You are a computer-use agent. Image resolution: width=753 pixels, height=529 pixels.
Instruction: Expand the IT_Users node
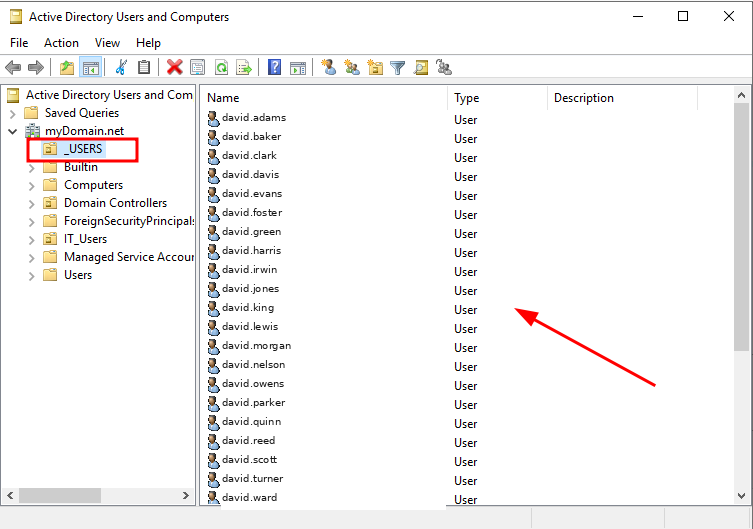click(x=32, y=240)
